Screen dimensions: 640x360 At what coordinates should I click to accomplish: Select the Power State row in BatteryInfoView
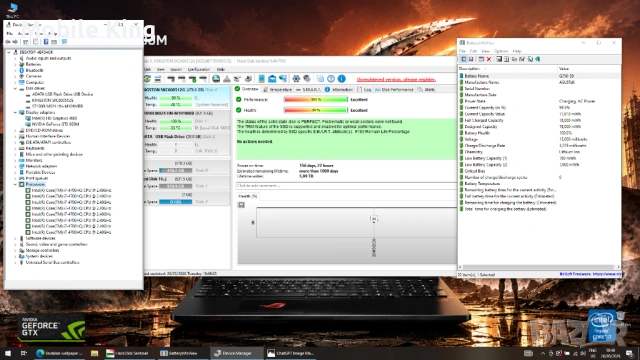pos(539,101)
